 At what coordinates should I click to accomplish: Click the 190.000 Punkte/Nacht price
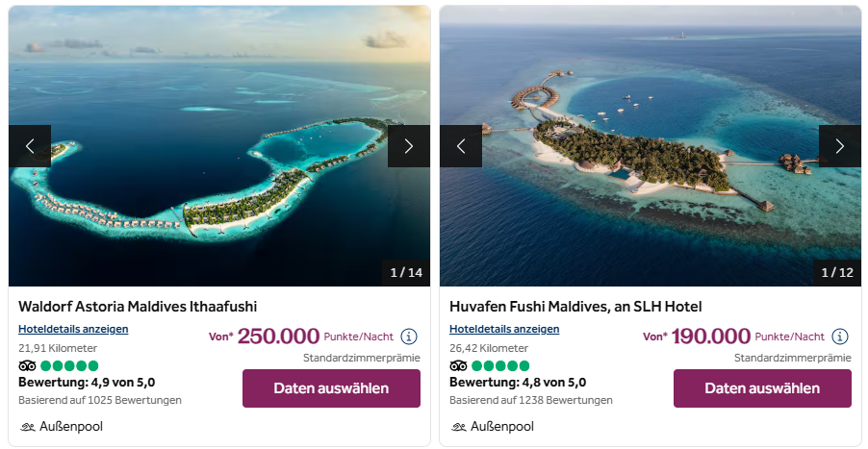click(x=709, y=337)
